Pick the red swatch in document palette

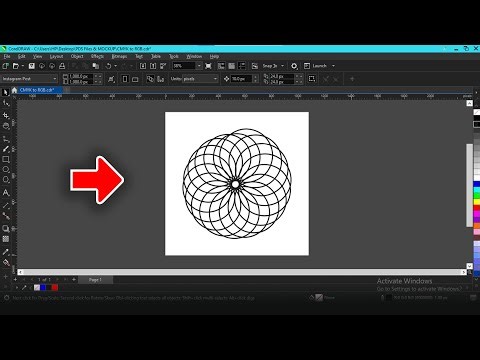click(x=55, y=287)
